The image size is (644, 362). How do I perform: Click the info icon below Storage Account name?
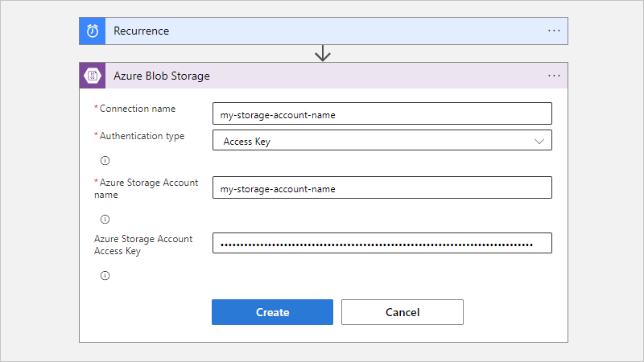(105, 219)
